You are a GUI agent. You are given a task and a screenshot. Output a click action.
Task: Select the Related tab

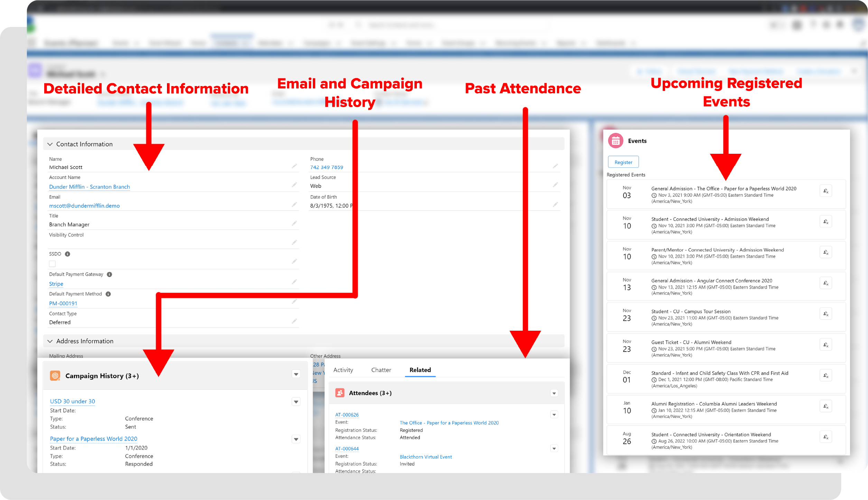click(420, 370)
